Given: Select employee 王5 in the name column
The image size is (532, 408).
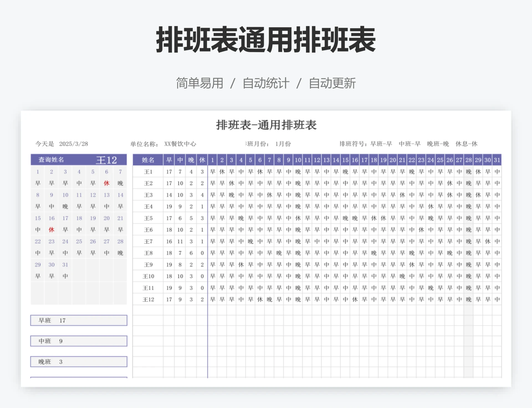Looking at the screenshot, I should 148,218.
